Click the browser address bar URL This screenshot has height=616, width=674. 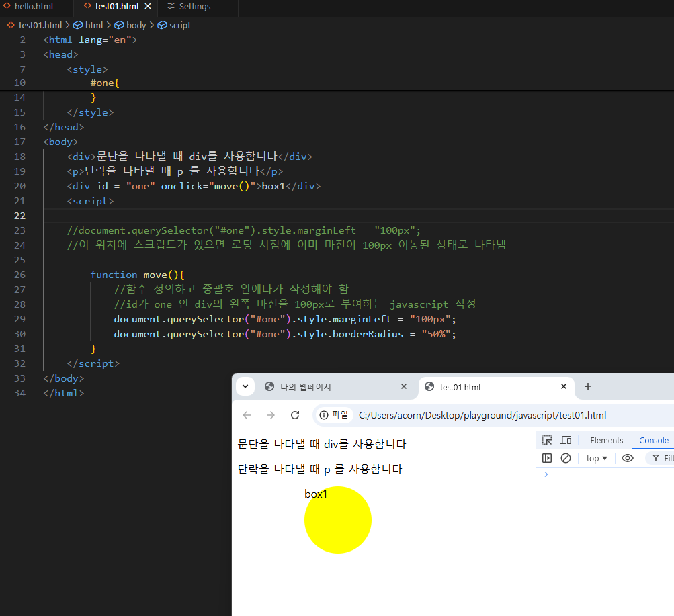click(482, 415)
